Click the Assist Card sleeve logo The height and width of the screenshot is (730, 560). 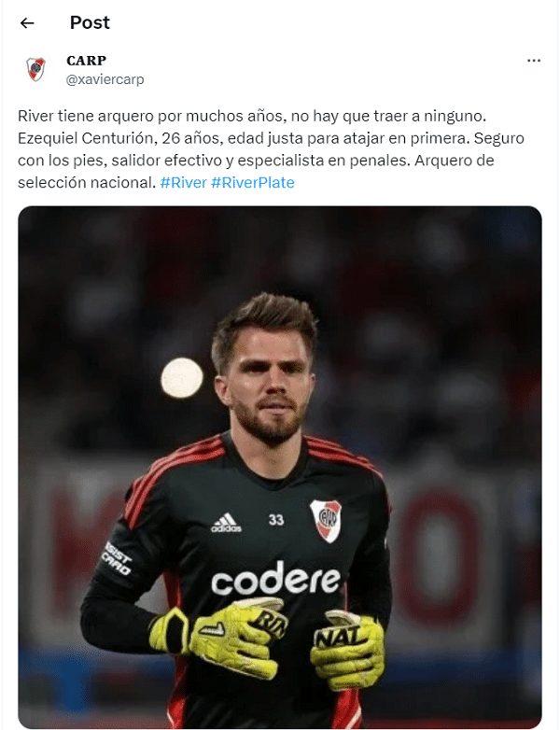(117, 557)
